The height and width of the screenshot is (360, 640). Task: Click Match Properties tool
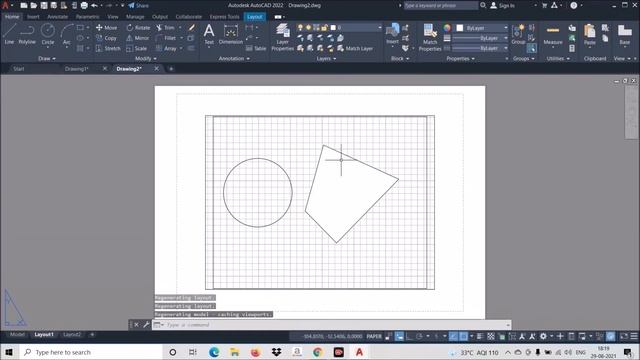(x=430, y=37)
